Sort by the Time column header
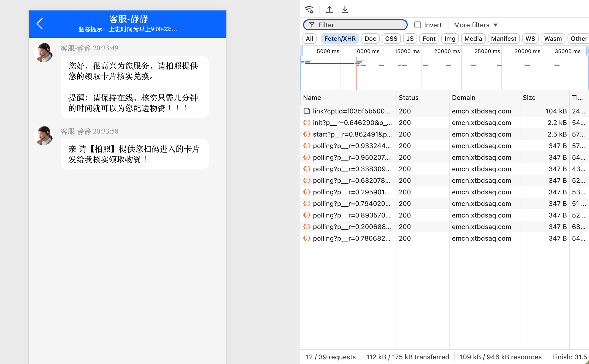589x364 pixels. 579,98
